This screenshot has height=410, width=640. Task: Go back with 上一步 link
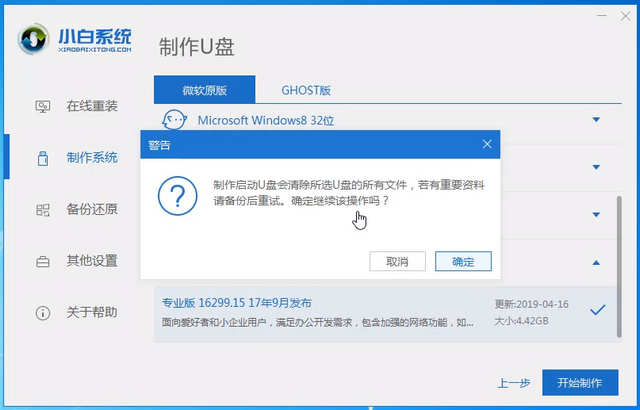tap(514, 383)
